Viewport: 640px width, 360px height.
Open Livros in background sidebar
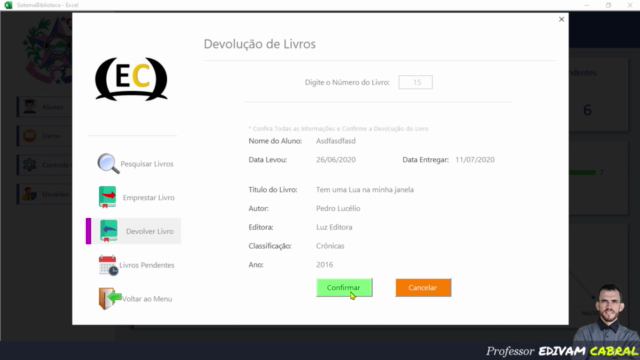(44, 136)
